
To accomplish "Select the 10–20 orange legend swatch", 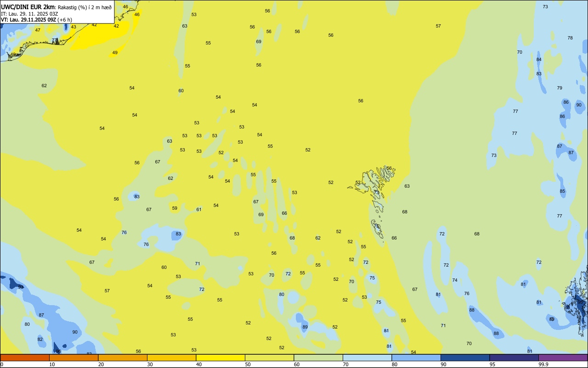I will click(73, 357).
